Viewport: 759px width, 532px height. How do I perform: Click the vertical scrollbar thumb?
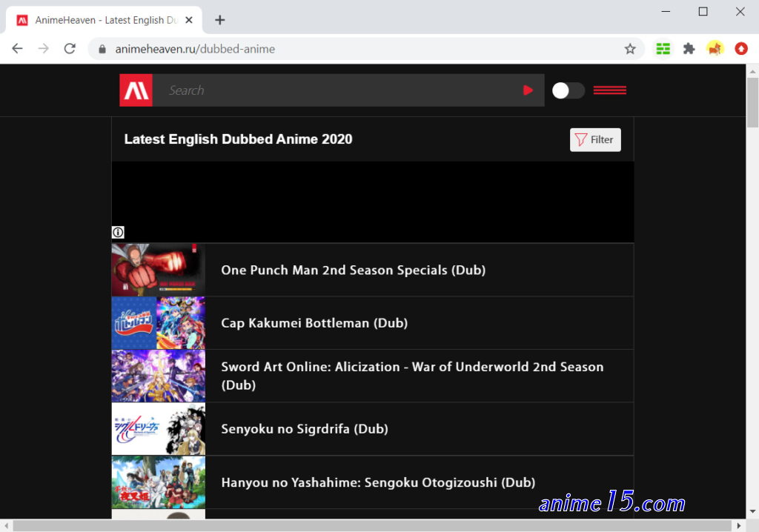752,103
